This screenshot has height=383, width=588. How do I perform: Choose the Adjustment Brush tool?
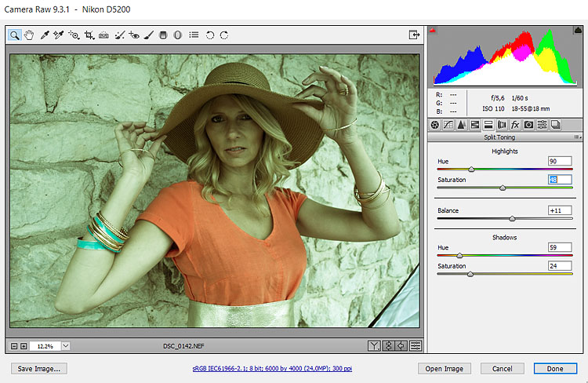149,35
